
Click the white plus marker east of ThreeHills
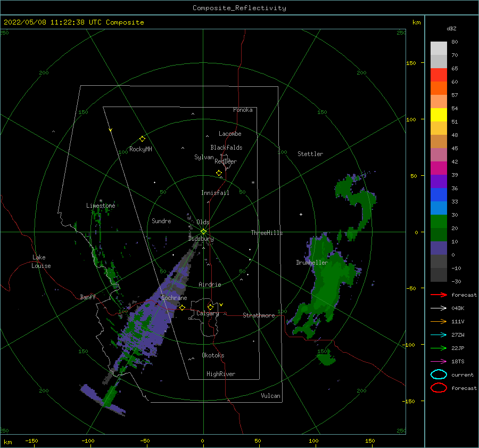click(301, 214)
